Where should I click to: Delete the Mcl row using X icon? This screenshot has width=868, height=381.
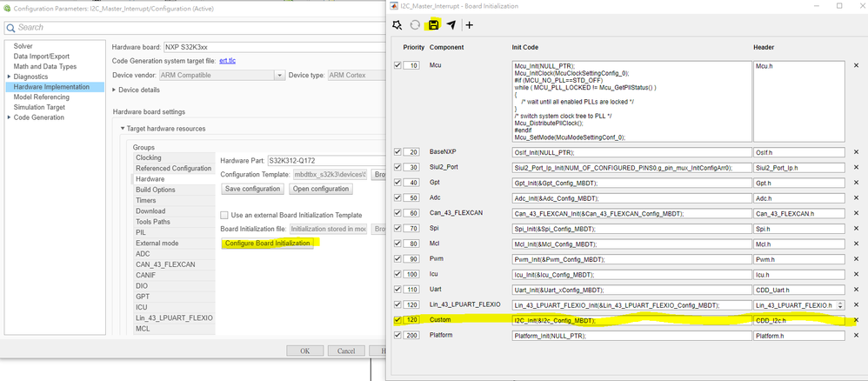point(856,244)
